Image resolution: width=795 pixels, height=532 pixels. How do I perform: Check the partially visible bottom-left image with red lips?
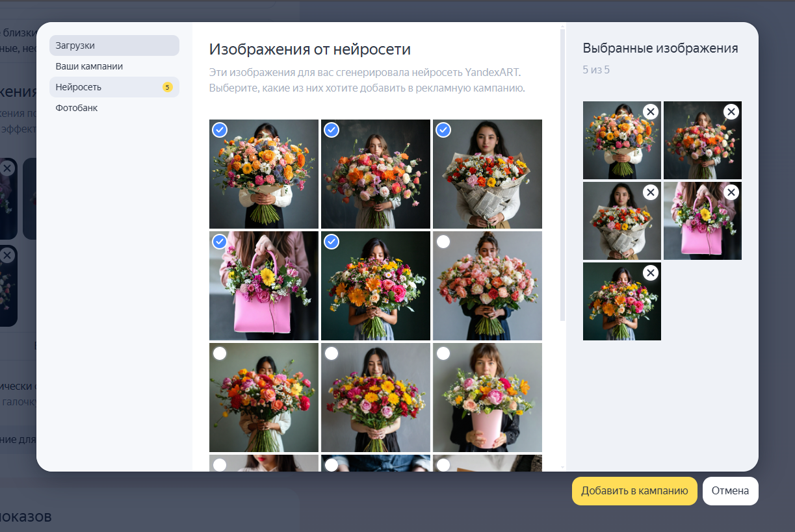tap(220, 464)
